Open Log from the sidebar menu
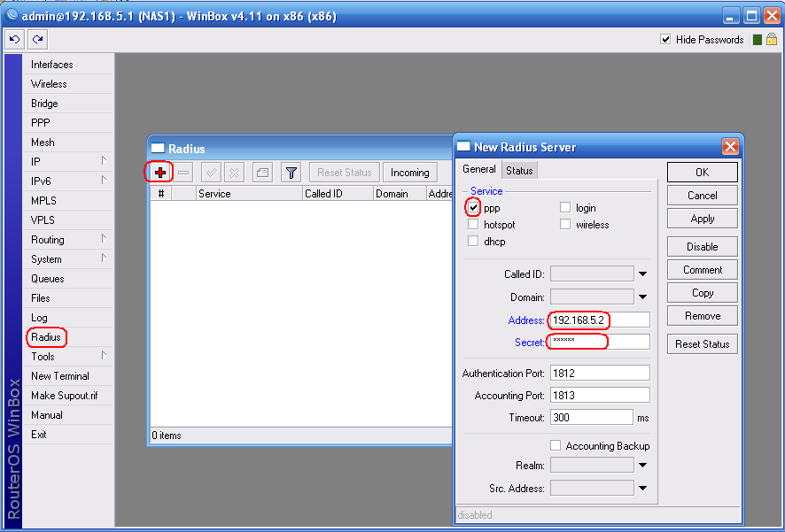The image size is (785, 532). (x=68, y=318)
